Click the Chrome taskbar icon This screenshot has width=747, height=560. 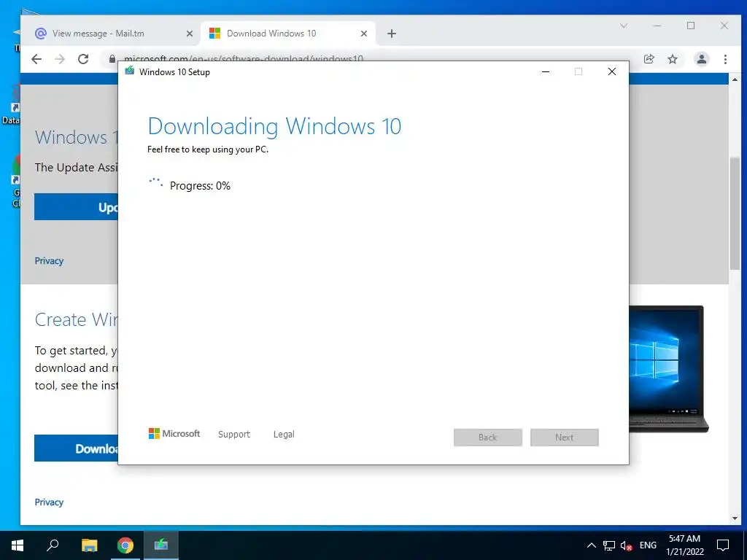[x=125, y=545]
